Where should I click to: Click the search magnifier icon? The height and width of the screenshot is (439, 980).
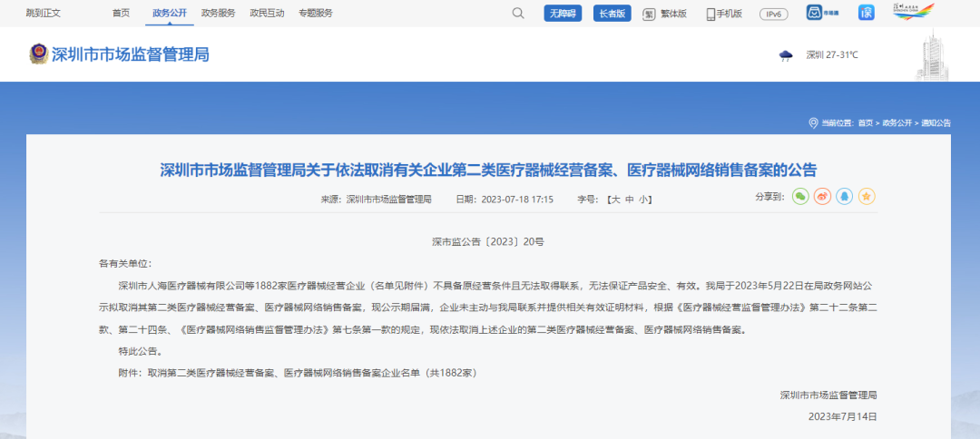(x=518, y=13)
